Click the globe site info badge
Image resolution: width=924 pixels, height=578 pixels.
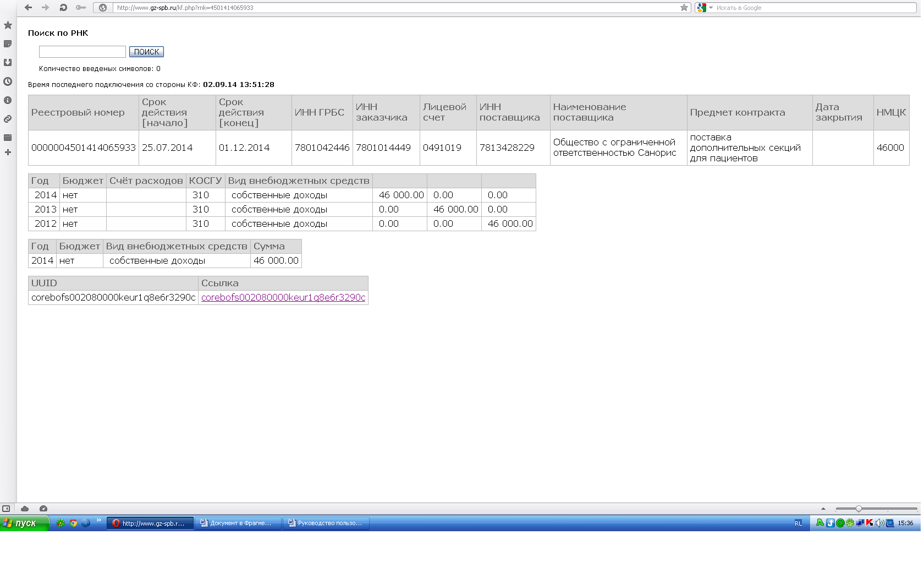point(103,8)
